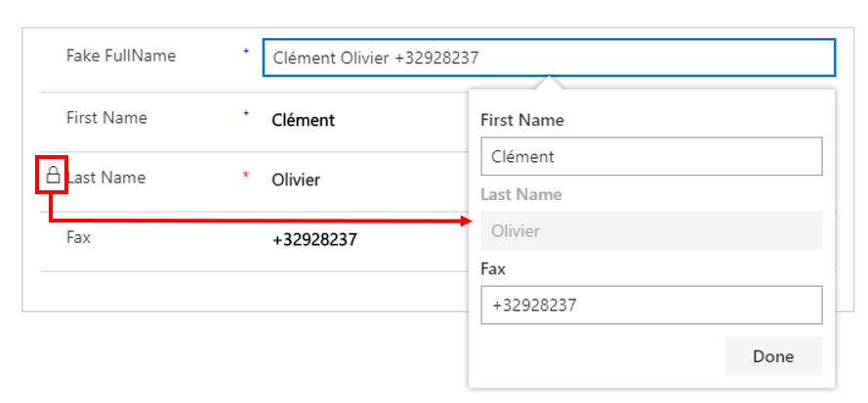Click the disabled Last Name box showing Olivier
Image resolution: width=868 pixels, height=403 pixels.
tap(651, 231)
